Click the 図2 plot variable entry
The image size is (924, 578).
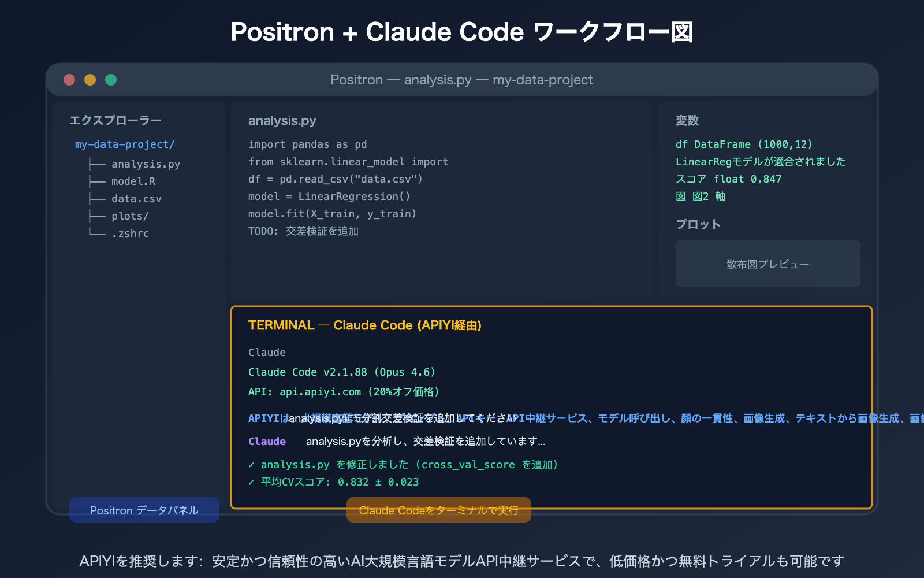pyautogui.click(x=701, y=197)
